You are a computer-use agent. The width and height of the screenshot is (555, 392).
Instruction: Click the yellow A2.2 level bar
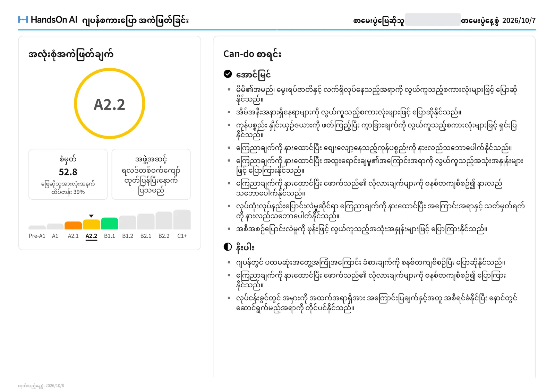[x=91, y=224]
